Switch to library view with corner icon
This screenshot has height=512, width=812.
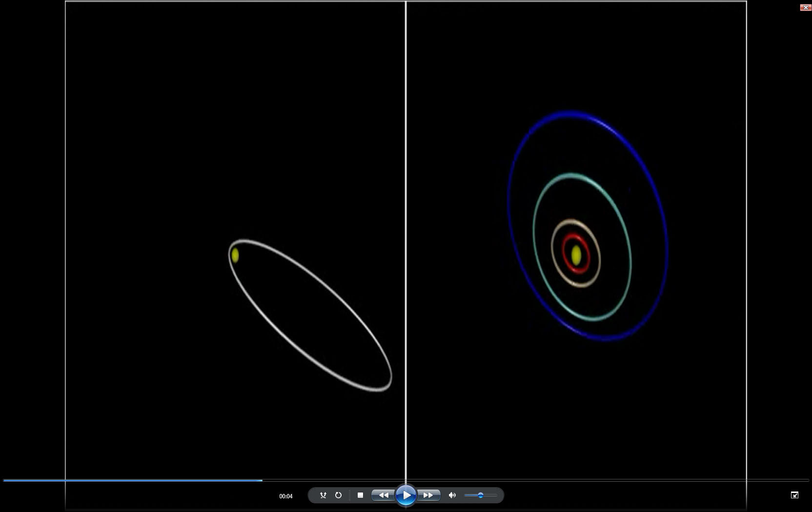[x=794, y=495]
